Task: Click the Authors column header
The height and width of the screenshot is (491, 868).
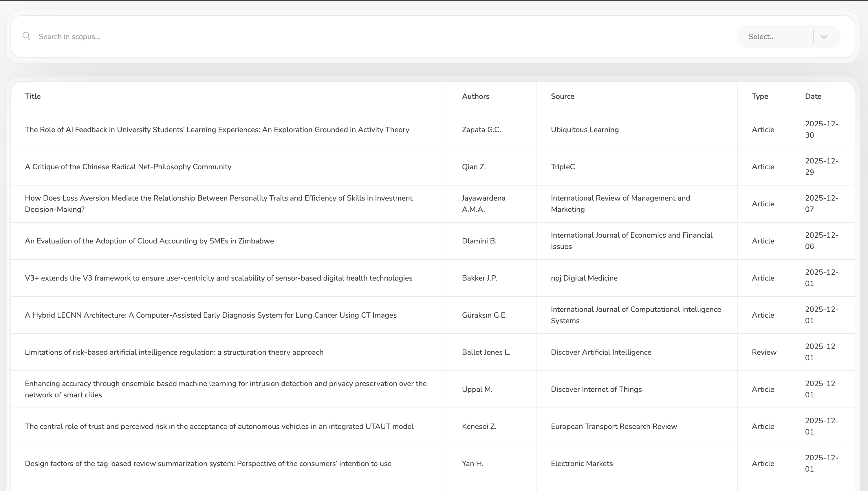Action: click(x=475, y=96)
